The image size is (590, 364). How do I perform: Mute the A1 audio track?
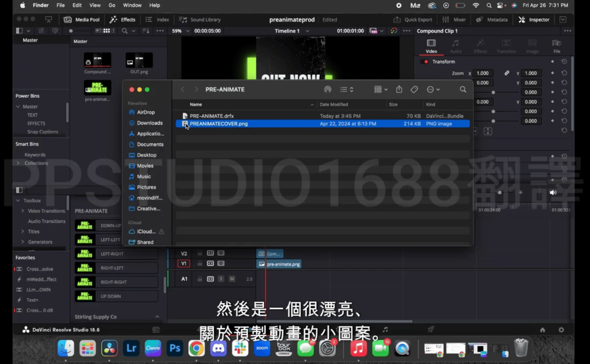[232, 279]
